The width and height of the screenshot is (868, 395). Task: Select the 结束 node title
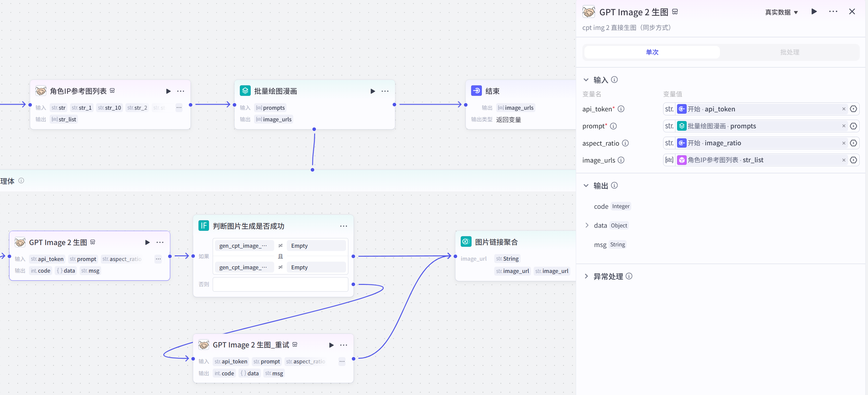pyautogui.click(x=492, y=91)
